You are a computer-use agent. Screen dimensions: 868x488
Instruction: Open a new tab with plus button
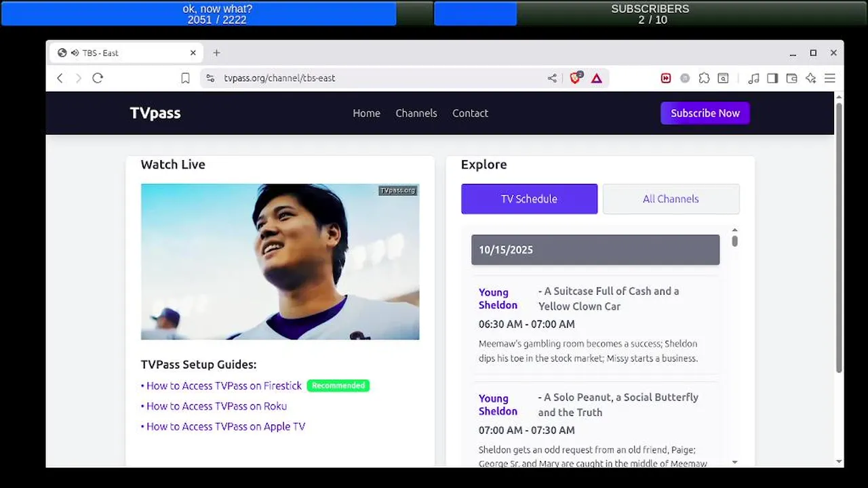pyautogui.click(x=216, y=53)
